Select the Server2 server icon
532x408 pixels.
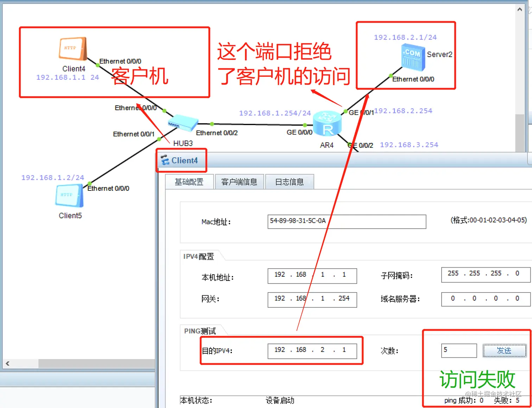(x=413, y=57)
